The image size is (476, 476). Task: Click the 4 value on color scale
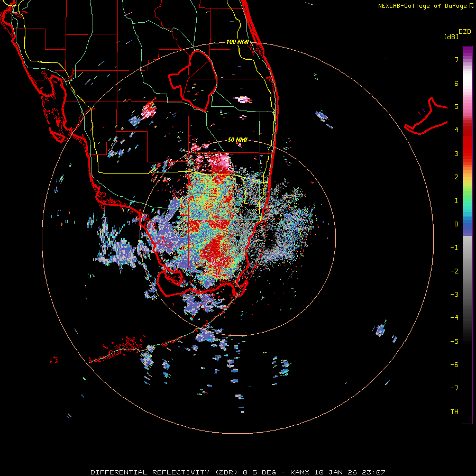(x=456, y=130)
